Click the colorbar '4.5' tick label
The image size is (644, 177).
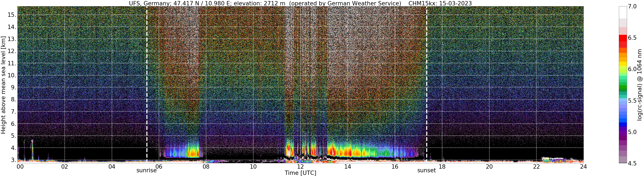(632, 163)
